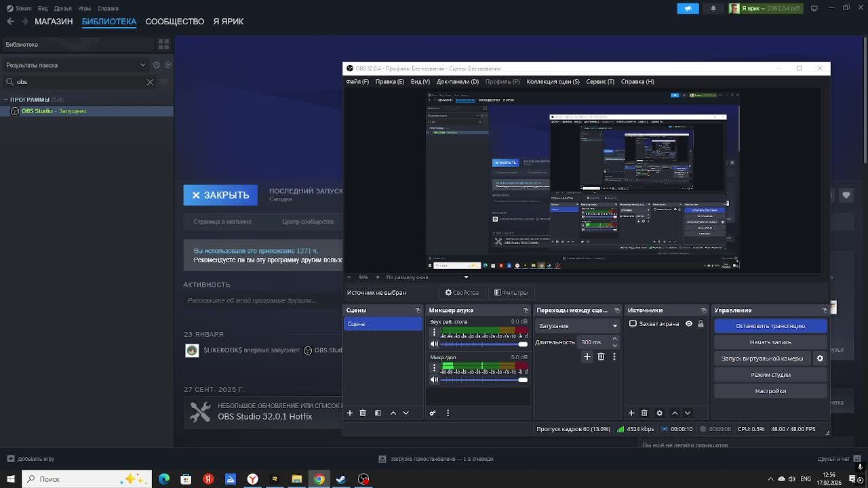Adjust the Микр./доп. volume slider
This screenshot has height=488, width=868.
click(x=484, y=380)
